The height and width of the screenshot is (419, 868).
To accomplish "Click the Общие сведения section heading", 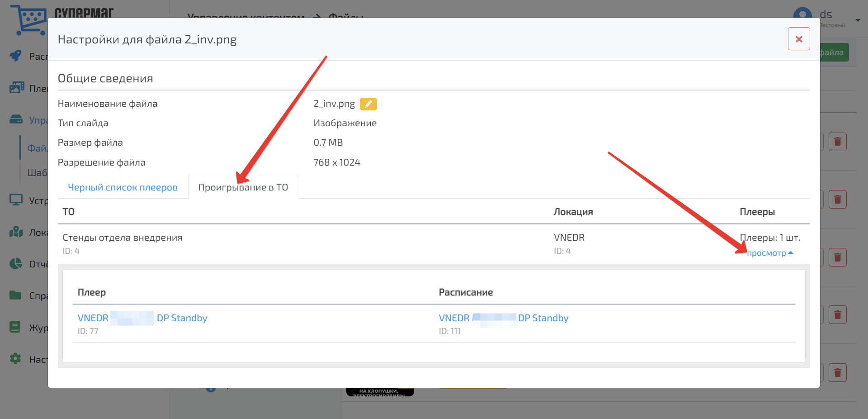I will click(x=105, y=78).
